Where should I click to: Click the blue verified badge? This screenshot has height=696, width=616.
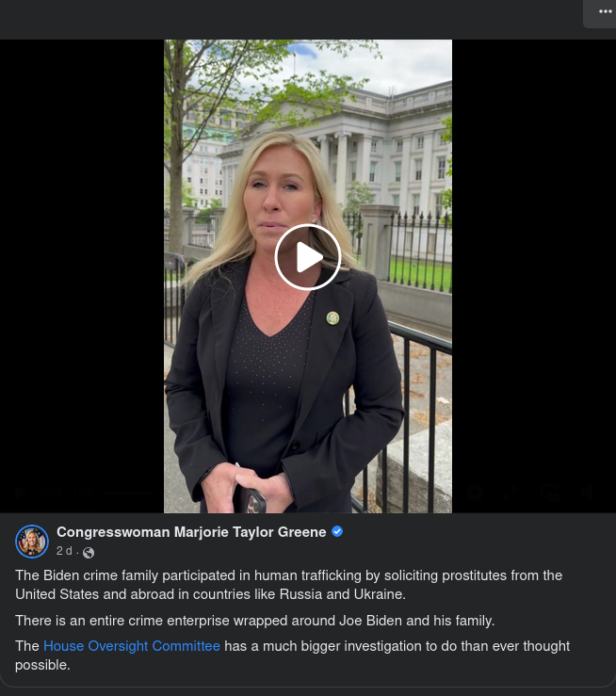(337, 531)
